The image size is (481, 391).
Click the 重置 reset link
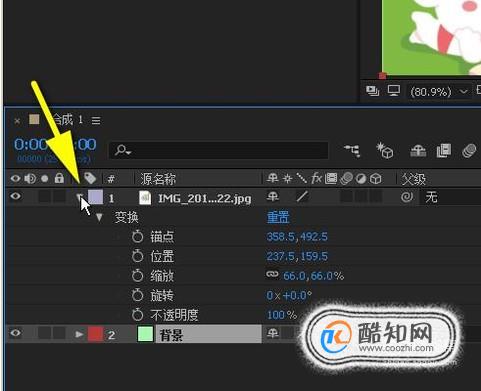pyautogui.click(x=278, y=217)
